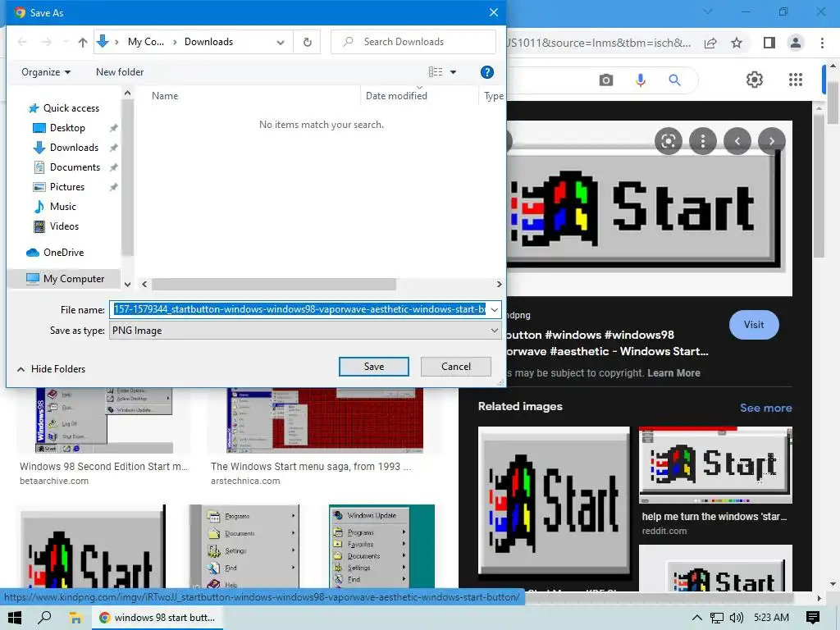Open the Google apps grid icon
This screenshot has width=840, height=630.
[x=796, y=80]
